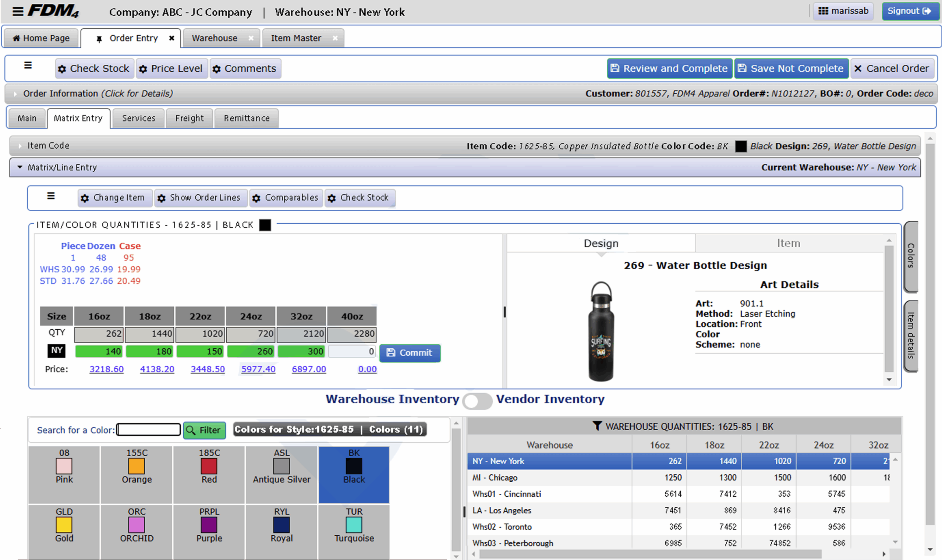Click the Order Entry toolbar hamburger icon
The image size is (942, 560).
[28, 65]
